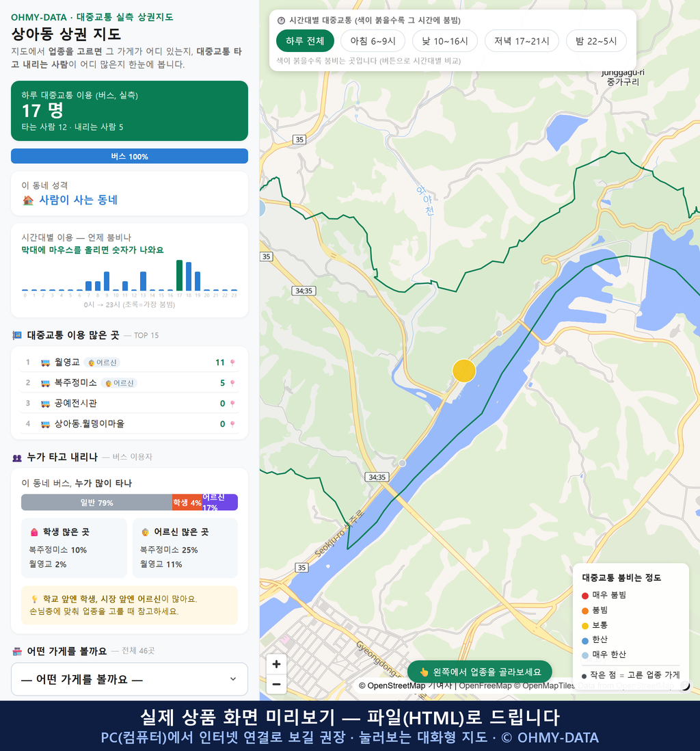700x751 pixels.
Task: Click the 월영교 stop name
Action: [67, 363]
